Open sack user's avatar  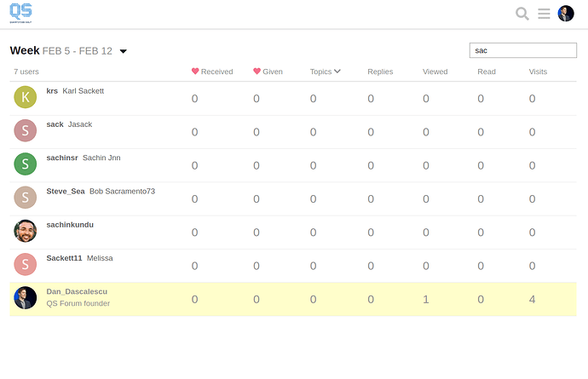coord(25,130)
